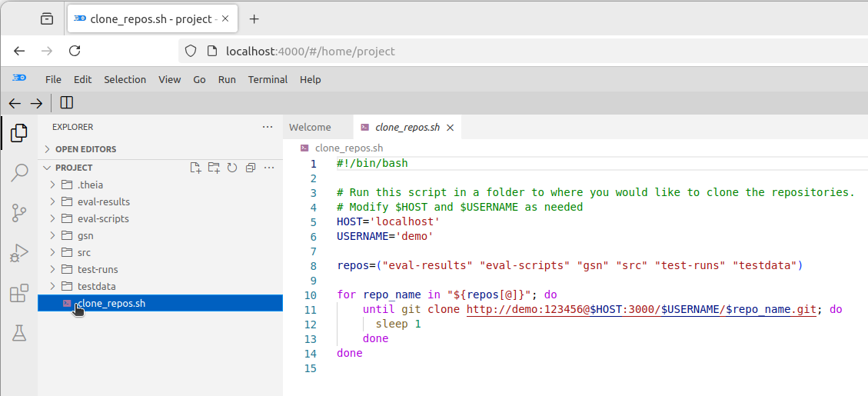The image size is (868, 396).
Task: Click the editor Go Forward arrow
Action: tap(36, 103)
